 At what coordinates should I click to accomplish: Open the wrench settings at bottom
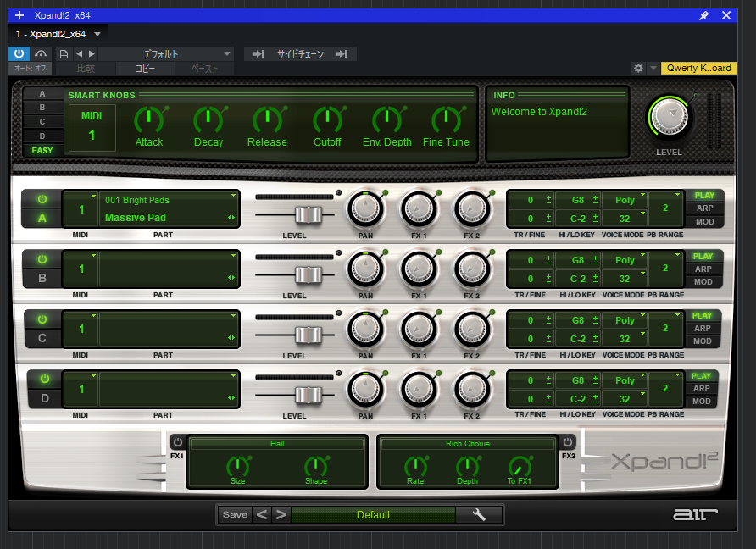[x=479, y=515]
